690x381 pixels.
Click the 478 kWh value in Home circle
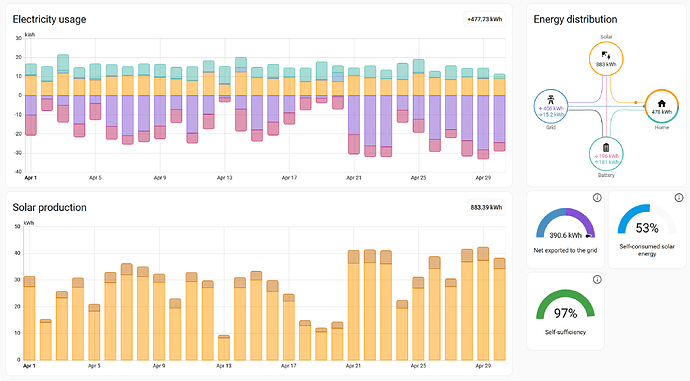click(x=661, y=112)
